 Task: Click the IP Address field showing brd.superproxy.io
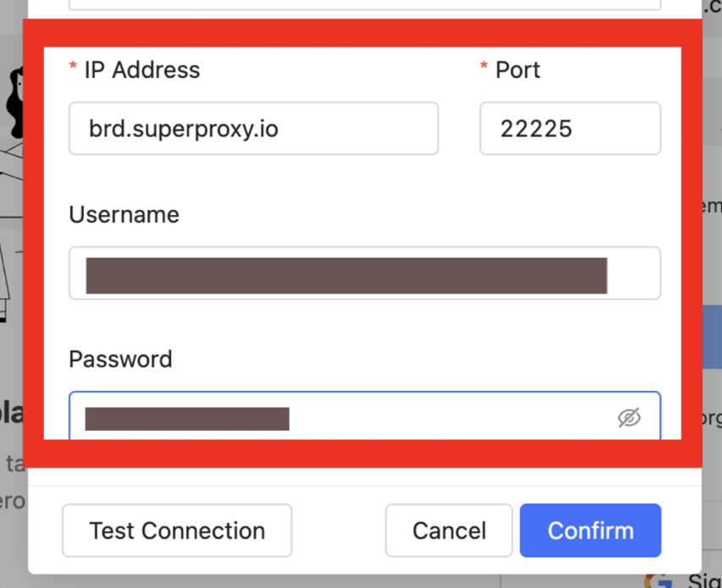(253, 129)
